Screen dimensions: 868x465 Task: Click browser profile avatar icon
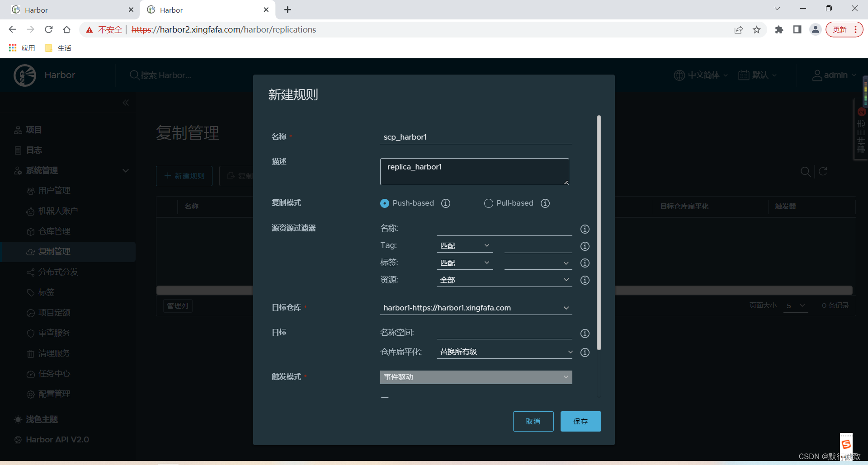click(816, 30)
